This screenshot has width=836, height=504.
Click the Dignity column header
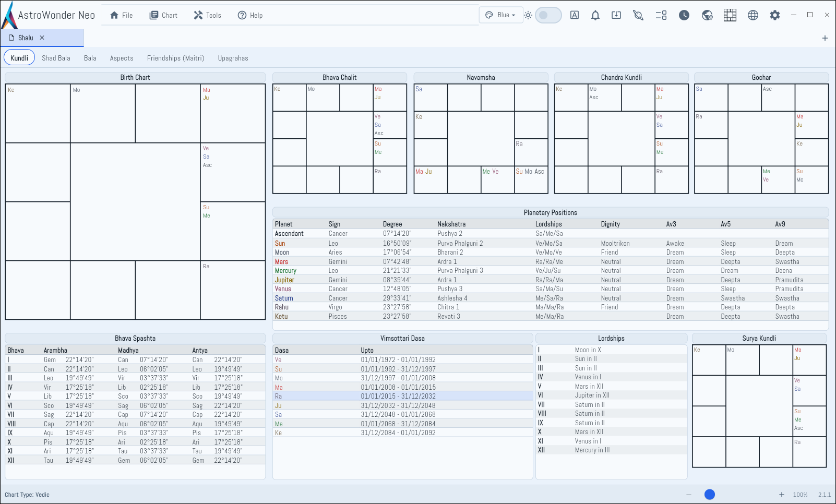610,224
